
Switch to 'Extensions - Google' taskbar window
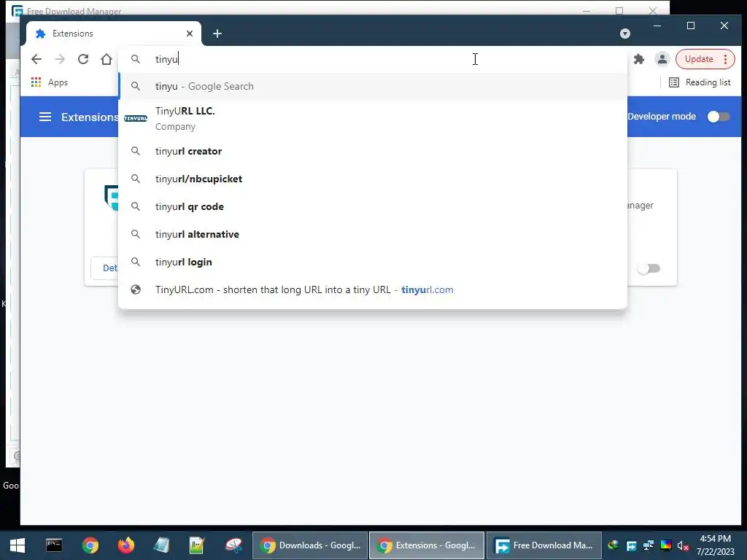[426, 545]
